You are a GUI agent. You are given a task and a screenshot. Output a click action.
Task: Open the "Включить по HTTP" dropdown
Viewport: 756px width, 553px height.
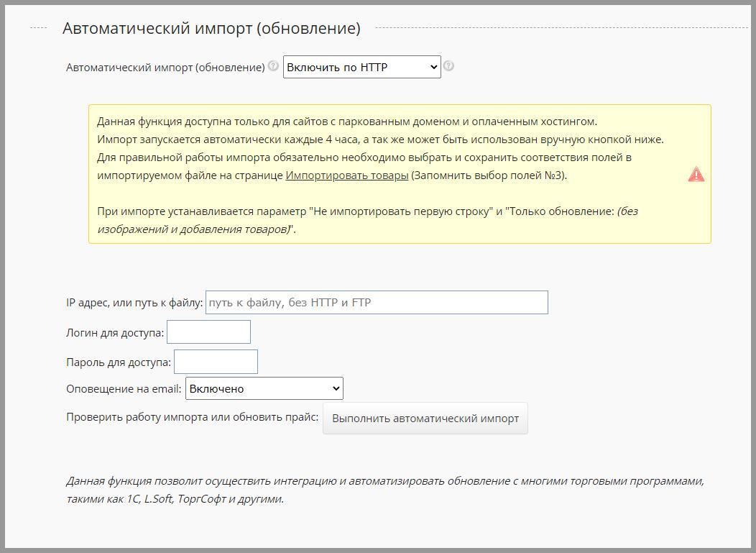pos(361,67)
